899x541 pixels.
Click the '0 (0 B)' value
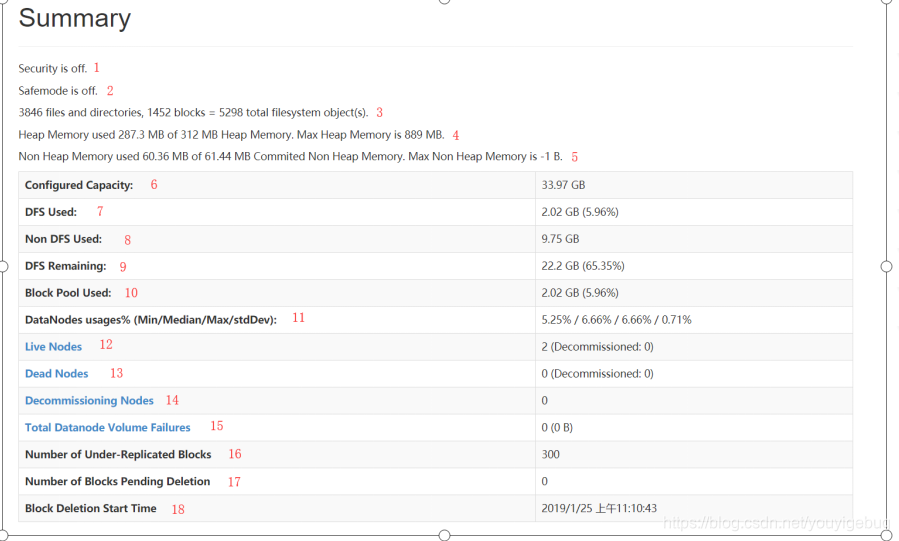point(557,428)
